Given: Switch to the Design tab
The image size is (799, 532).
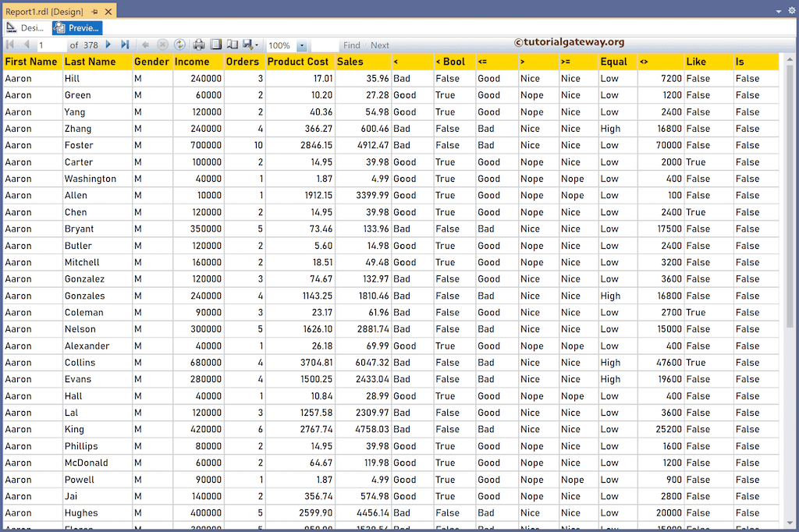Looking at the screenshot, I should [x=31, y=27].
